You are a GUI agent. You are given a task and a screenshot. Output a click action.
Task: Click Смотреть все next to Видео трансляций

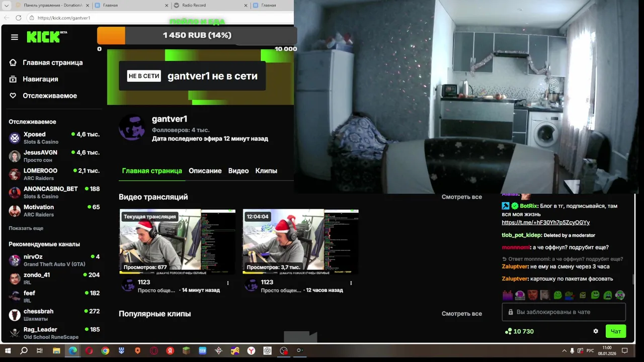click(461, 197)
